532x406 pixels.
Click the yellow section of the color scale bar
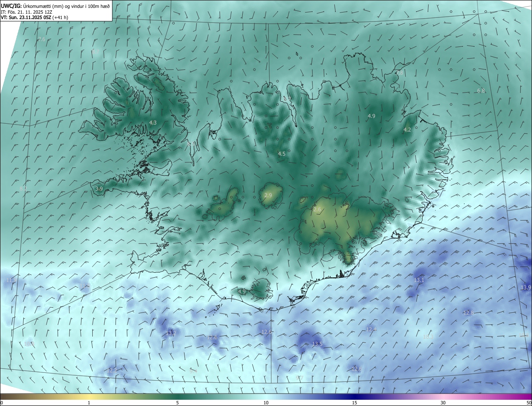point(89,396)
